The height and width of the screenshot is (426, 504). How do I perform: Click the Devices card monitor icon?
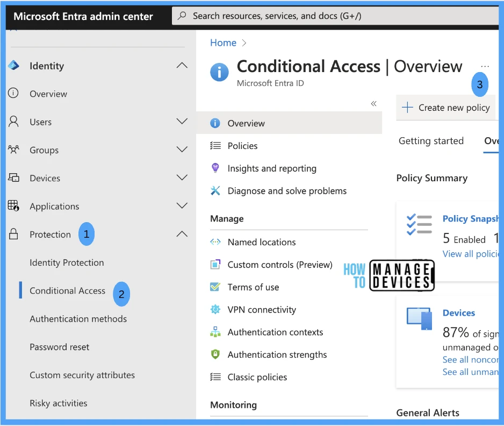coord(420,318)
